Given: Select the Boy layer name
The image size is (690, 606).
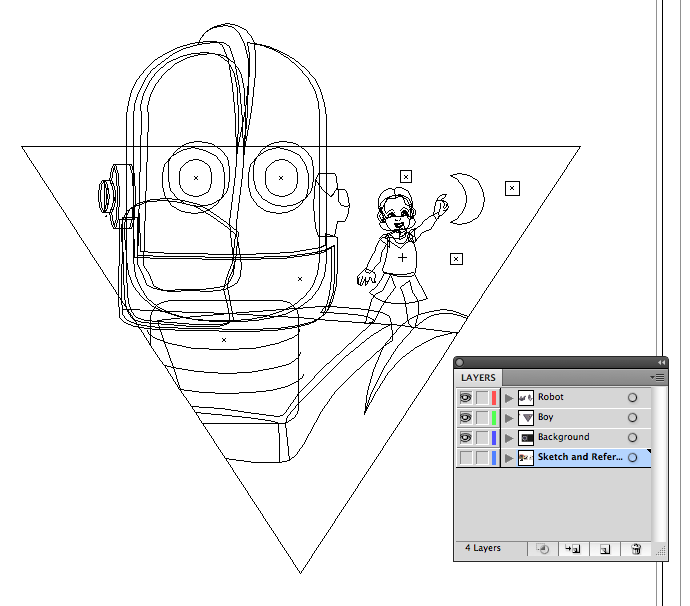Looking at the screenshot, I should (546, 418).
